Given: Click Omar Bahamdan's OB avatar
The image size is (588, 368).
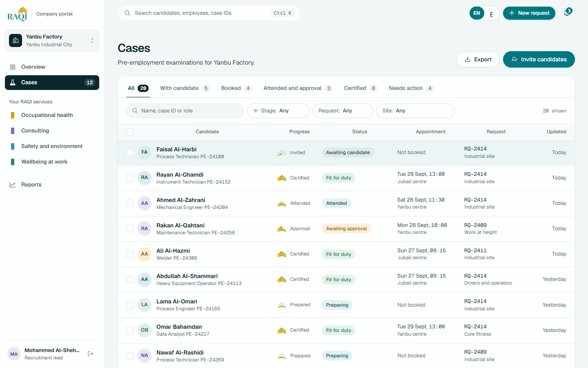Looking at the screenshot, I should 145,330.
